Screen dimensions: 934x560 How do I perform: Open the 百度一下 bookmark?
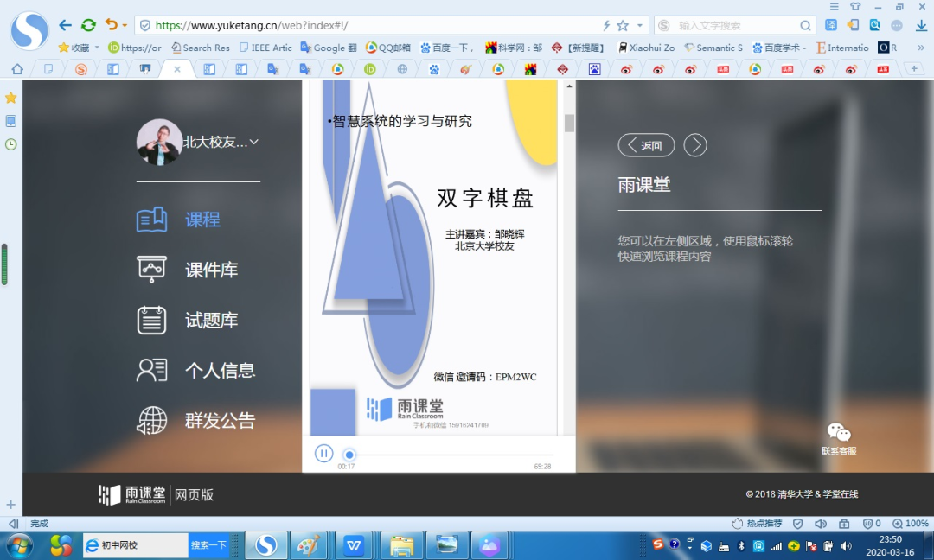point(447,48)
